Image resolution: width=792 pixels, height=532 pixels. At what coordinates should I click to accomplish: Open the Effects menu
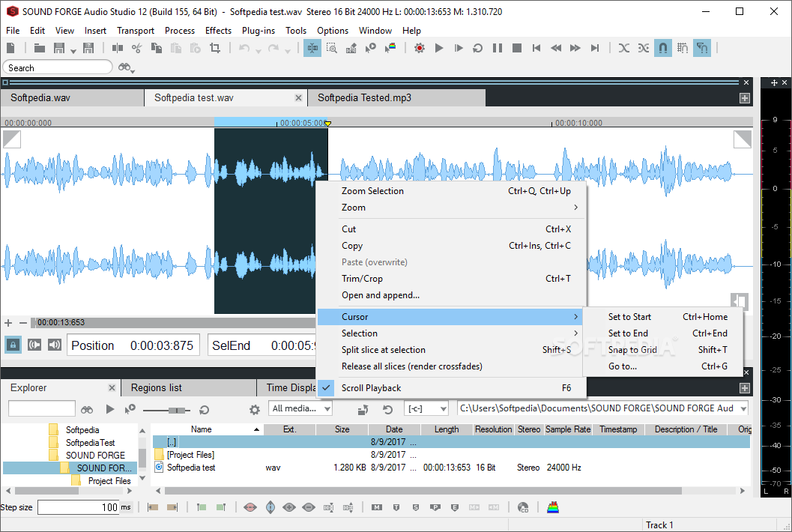pos(218,30)
